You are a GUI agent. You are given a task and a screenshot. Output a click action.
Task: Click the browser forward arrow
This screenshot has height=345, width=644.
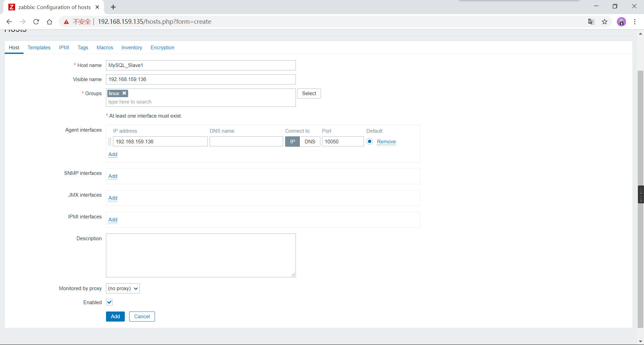pyautogui.click(x=22, y=22)
